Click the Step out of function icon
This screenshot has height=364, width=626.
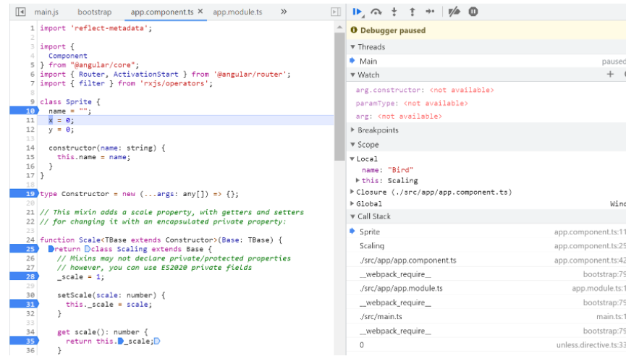412,12
